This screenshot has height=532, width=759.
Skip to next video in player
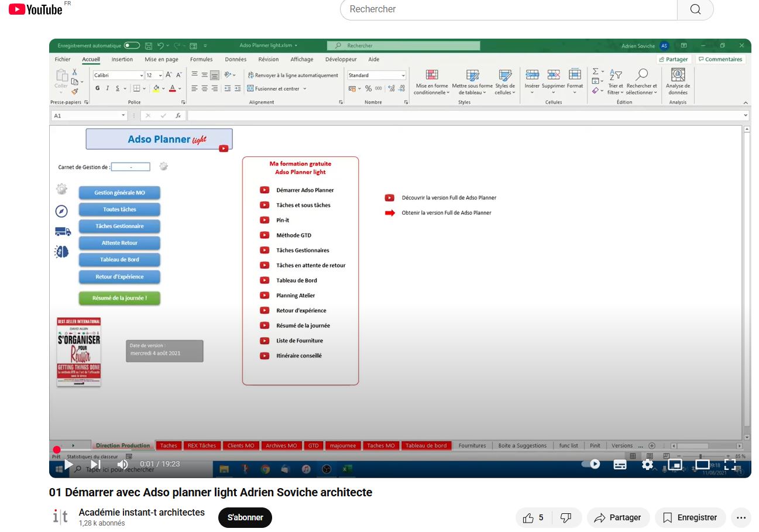(95, 464)
